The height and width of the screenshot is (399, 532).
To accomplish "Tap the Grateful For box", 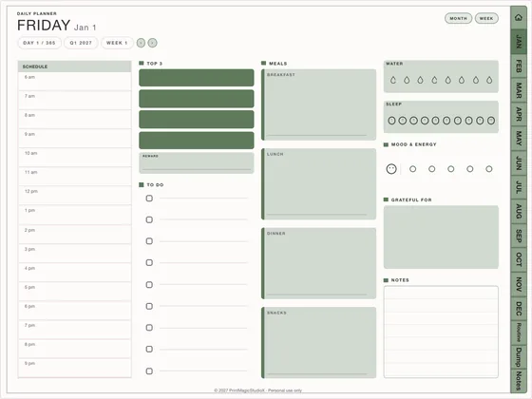I will 441,237.
